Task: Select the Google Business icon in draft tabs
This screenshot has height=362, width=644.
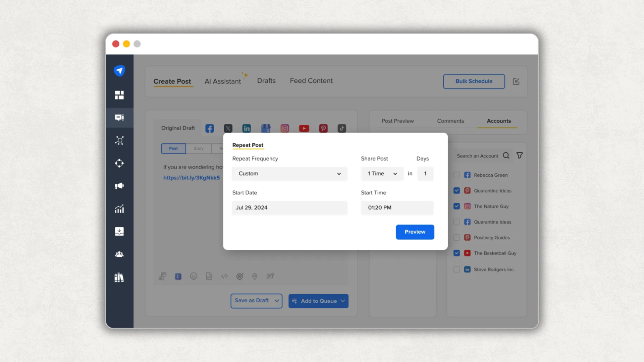Action: [266, 128]
